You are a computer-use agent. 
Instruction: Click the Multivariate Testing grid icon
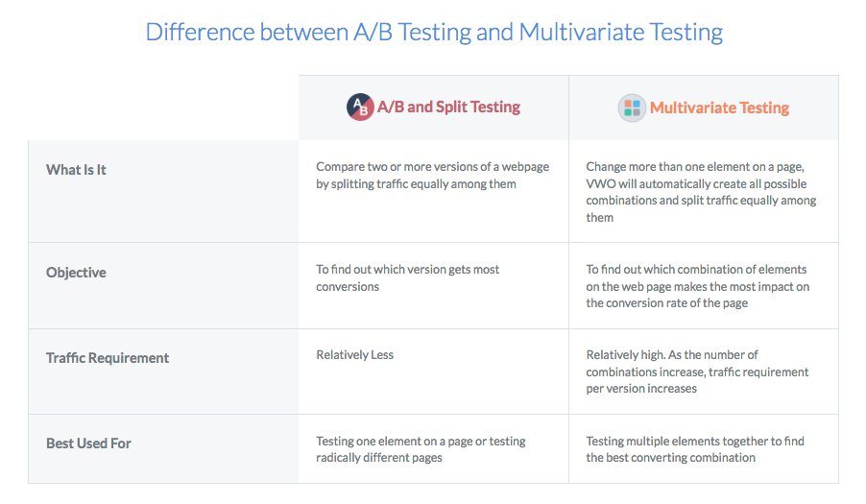pos(631,108)
